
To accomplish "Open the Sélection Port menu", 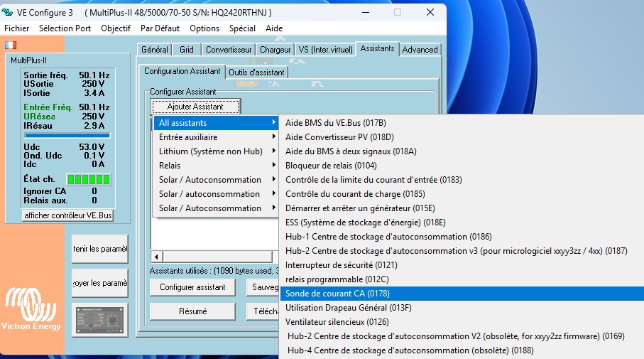I will tap(65, 28).
